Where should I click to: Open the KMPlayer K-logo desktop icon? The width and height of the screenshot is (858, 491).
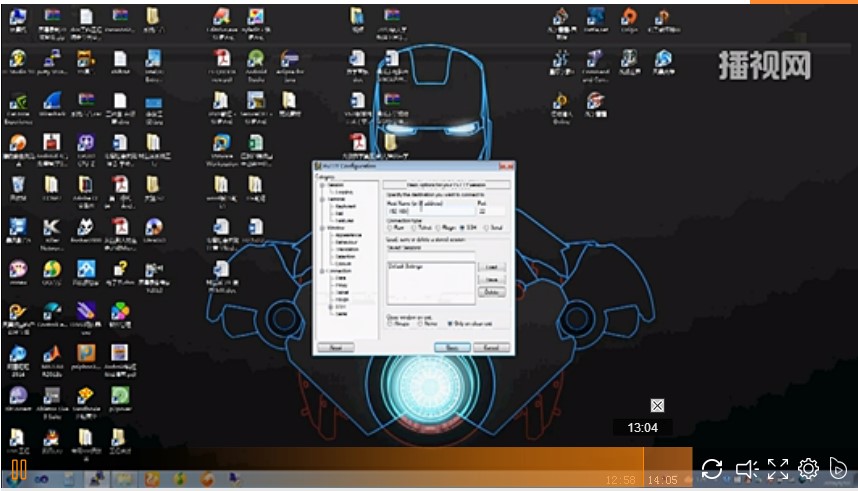click(x=52, y=232)
